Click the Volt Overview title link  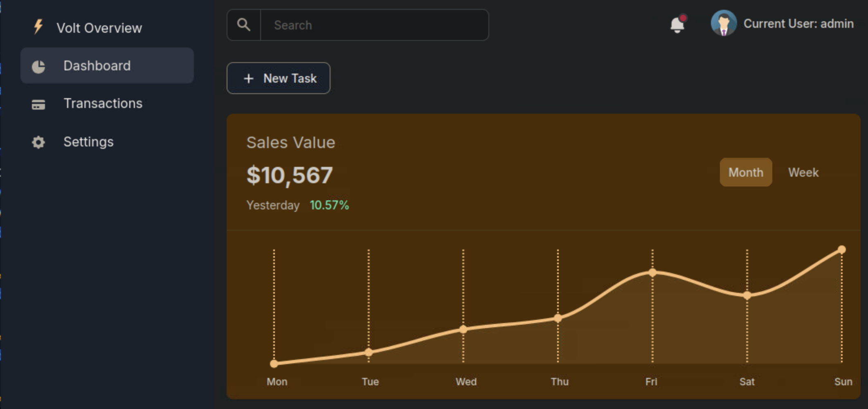coord(99,28)
